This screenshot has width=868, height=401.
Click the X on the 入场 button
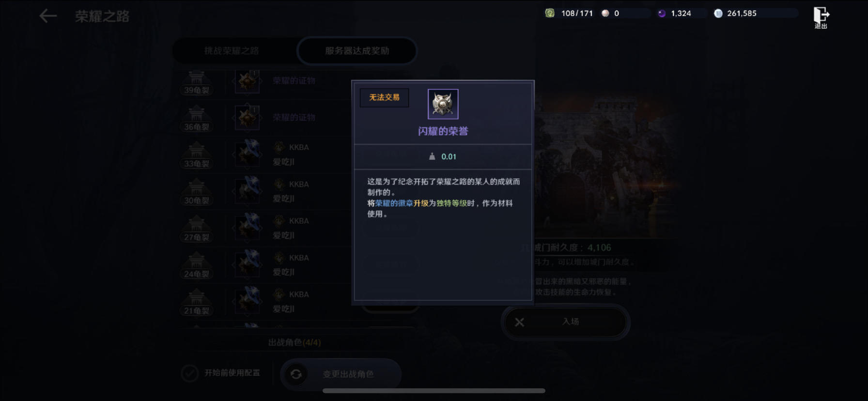coord(519,322)
